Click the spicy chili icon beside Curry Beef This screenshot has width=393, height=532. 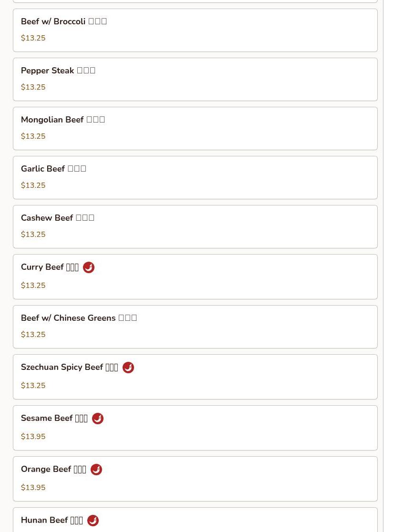click(x=89, y=267)
